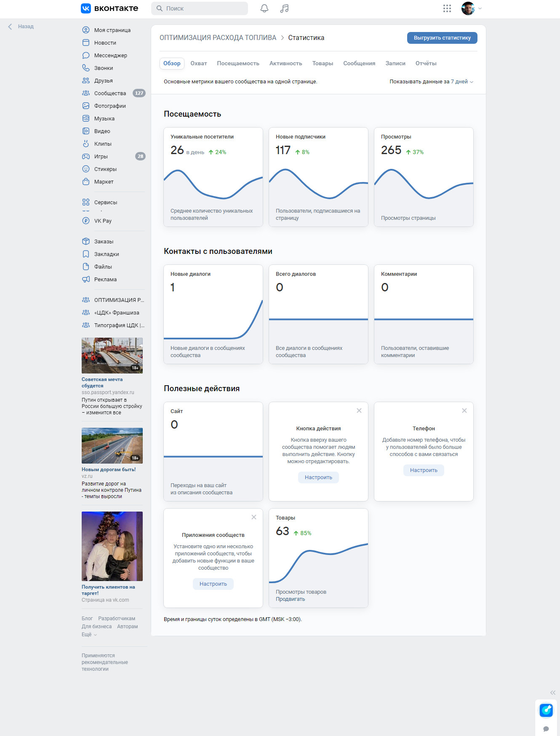Click the Продвигать link in Товары card
The image size is (560, 736).
(x=291, y=599)
